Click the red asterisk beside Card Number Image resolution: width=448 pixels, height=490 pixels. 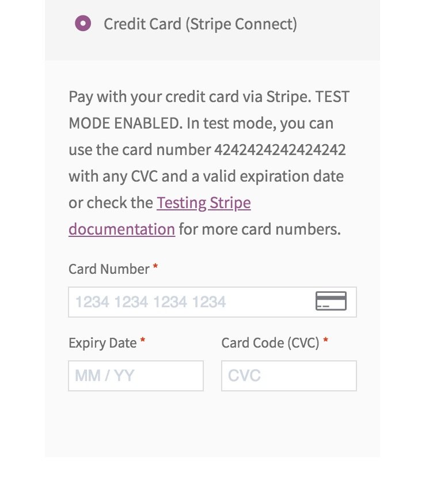155,267
